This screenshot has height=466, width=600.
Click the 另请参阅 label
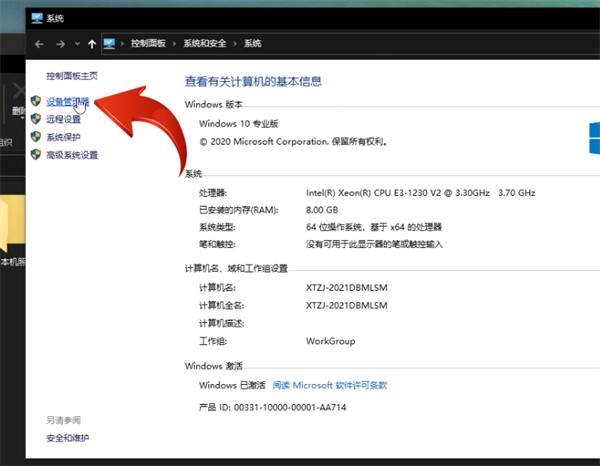tap(64, 420)
